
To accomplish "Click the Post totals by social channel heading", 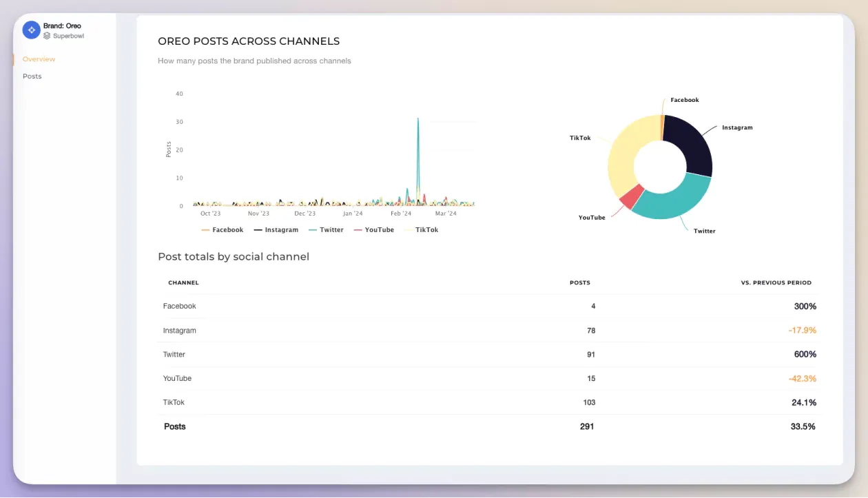I will pos(234,257).
